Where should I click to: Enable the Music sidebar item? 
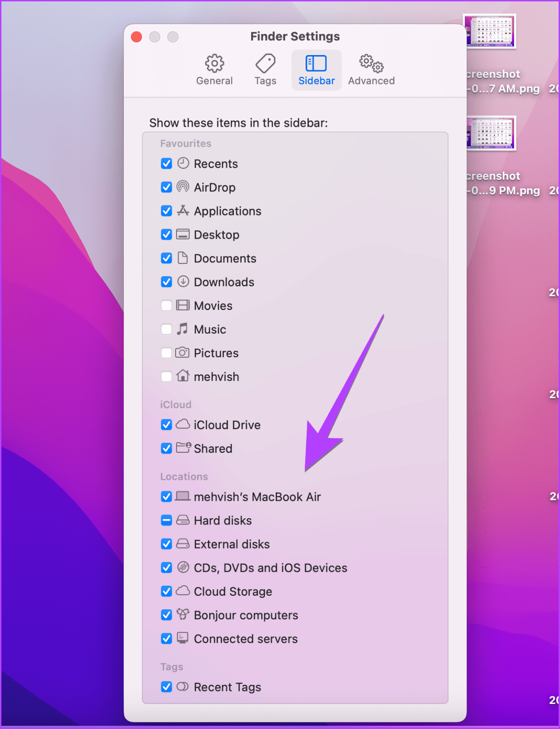point(166,329)
